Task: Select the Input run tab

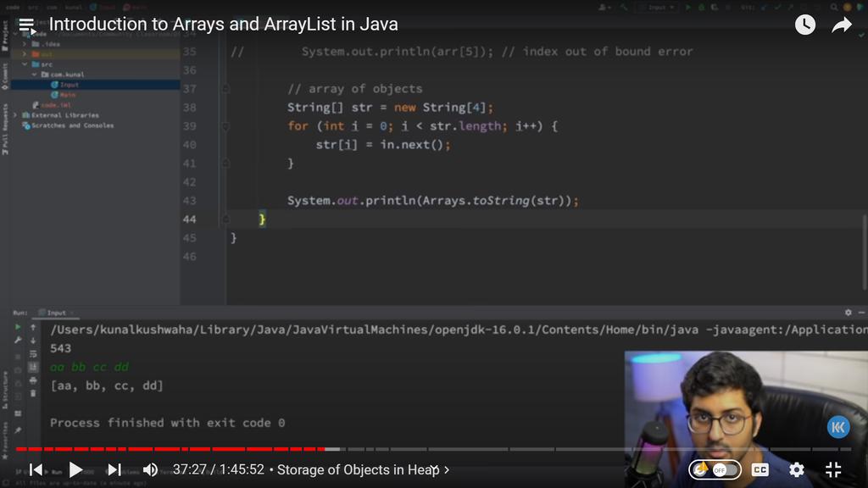Action: (x=57, y=313)
